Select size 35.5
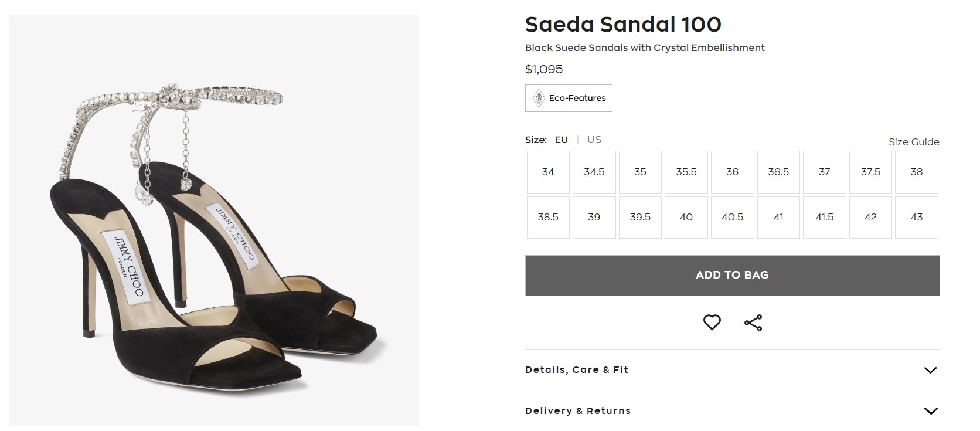Screen dimensions: 980x431 (x=686, y=172)
